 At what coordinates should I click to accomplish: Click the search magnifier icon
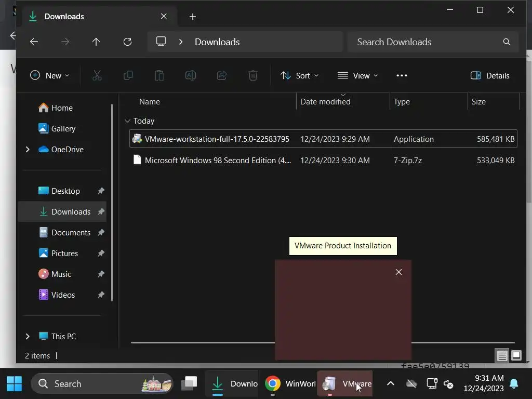click(x=507, y=42)
